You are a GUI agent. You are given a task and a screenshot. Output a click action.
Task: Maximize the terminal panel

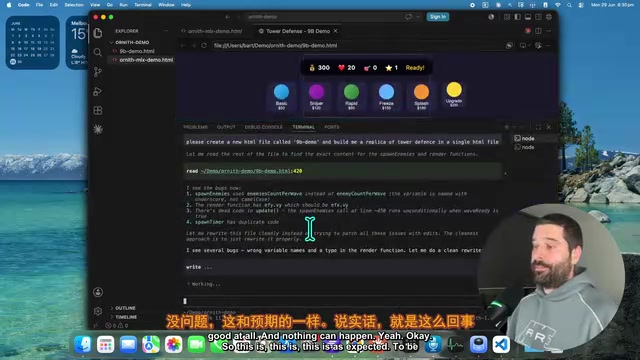[538, 127]
